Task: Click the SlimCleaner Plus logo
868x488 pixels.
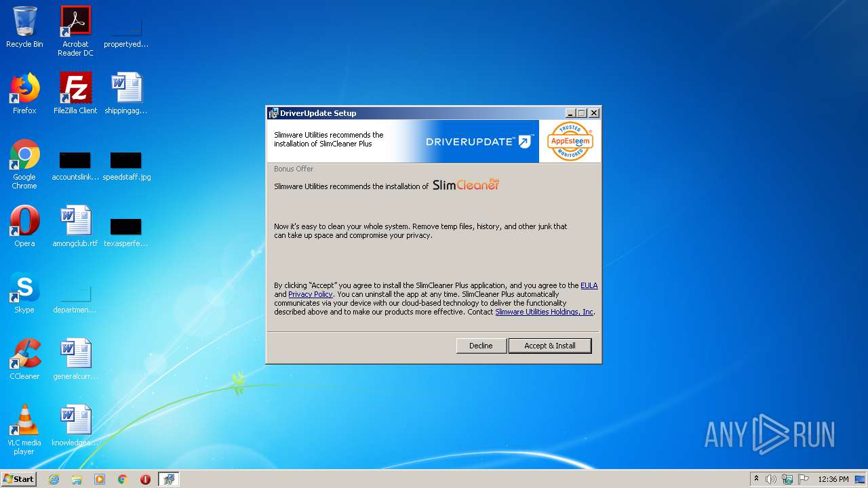Action: point(466,184)
